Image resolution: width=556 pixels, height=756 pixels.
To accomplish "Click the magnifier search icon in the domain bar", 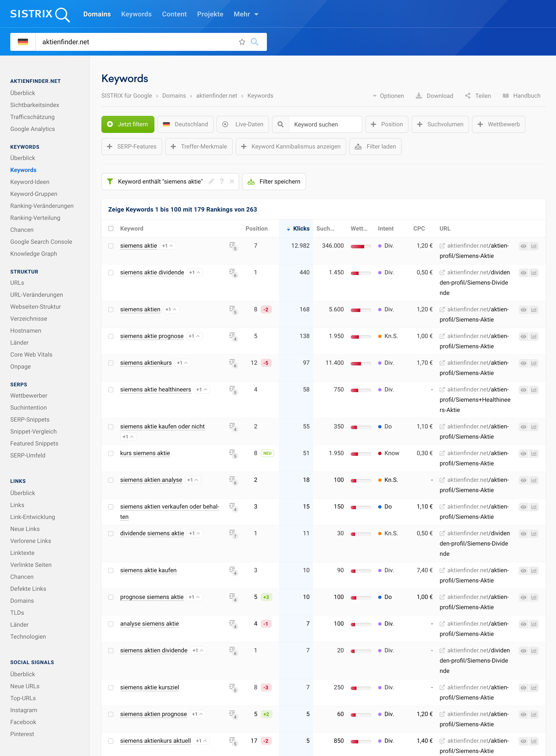I will click(x=255, y=42).
